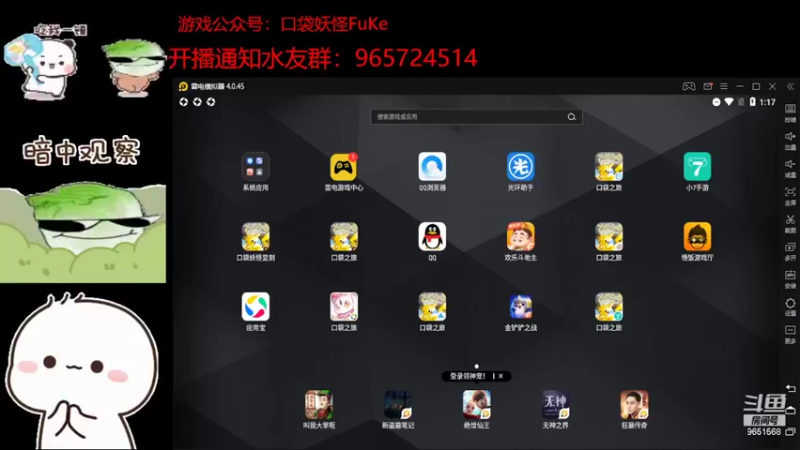Launch 雷电游戏中心 app
This screenshot has height=450, width=800.
tap(343, 167)
